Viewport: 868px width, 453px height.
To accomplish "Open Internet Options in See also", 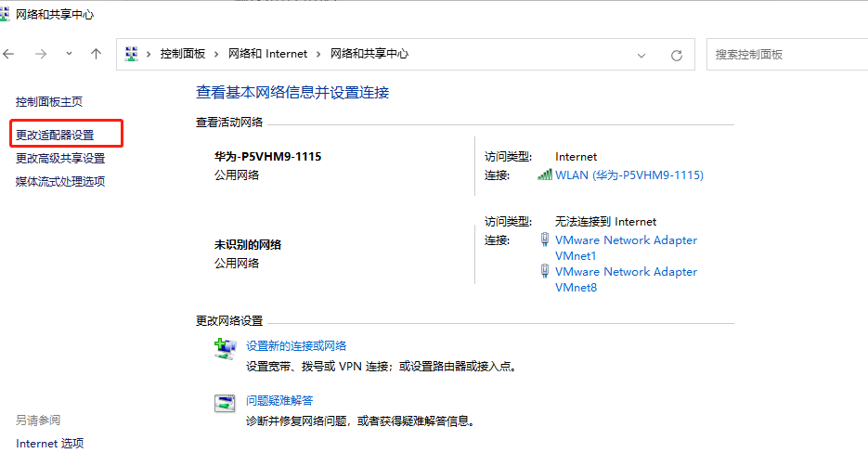I will pos(50,444).
